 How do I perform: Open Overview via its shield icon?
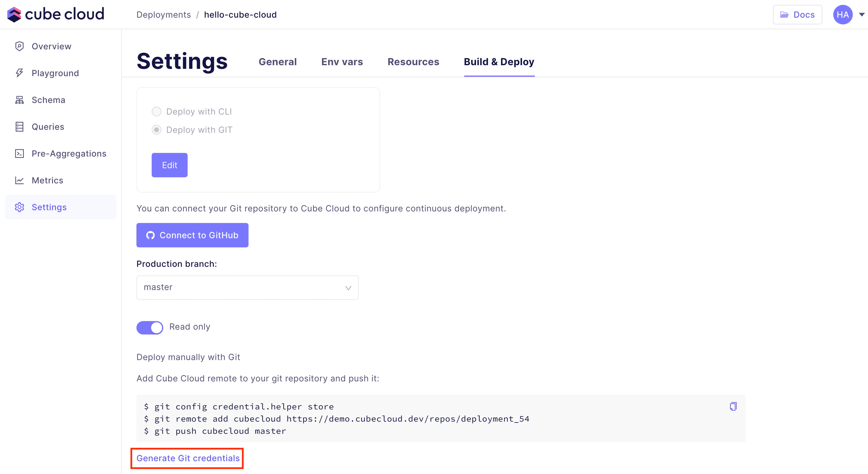(x=19, y=46)
